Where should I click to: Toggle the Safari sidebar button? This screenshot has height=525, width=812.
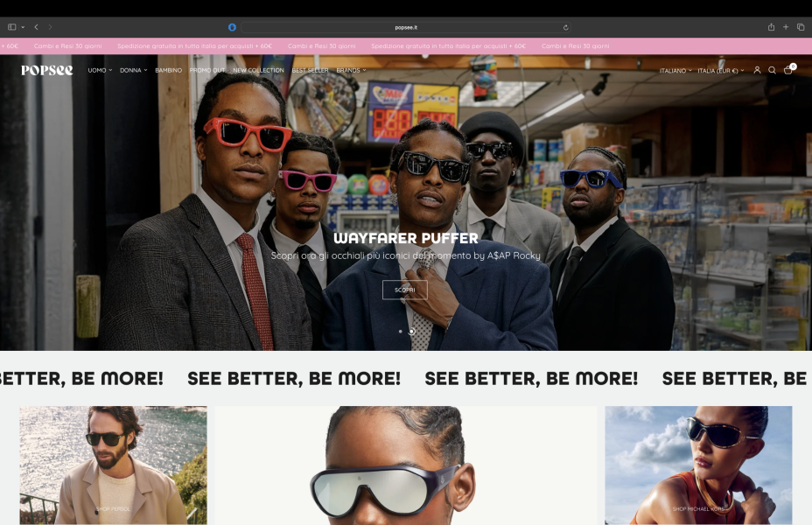pos(12,27)
